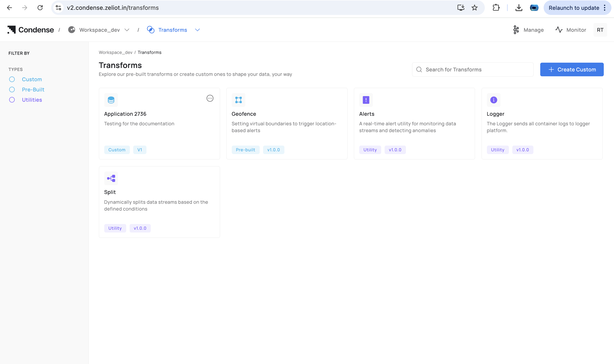Open the Manage menu item
This screenshot has height=364, width=614.
528,30
